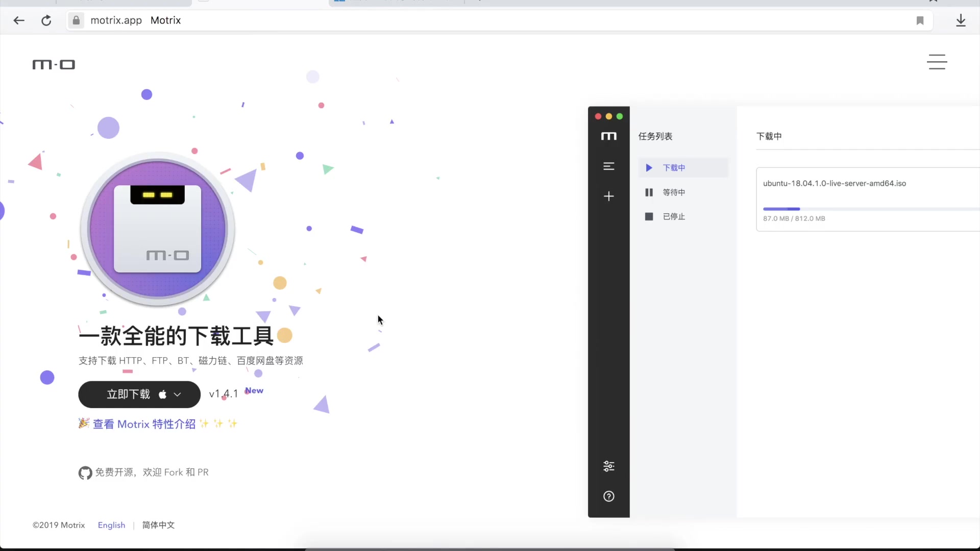
Task: Click the 任务列表 heading
Action: point(655,136)
